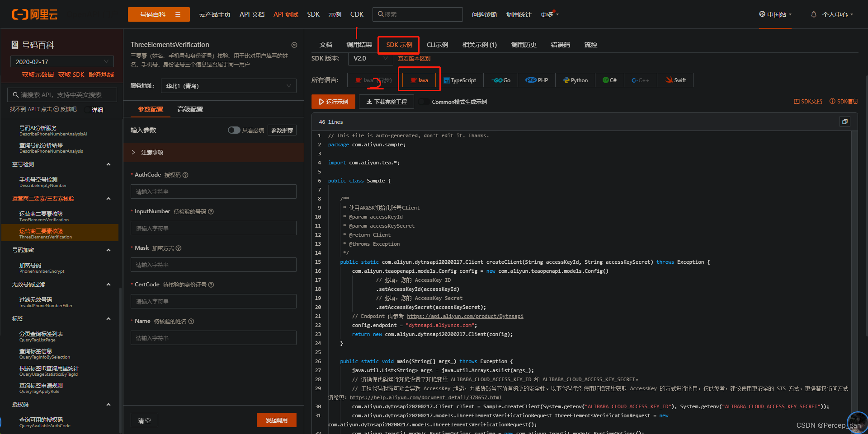Select the PHP language option
The image size is (868, 434).
tap(537, 80)
